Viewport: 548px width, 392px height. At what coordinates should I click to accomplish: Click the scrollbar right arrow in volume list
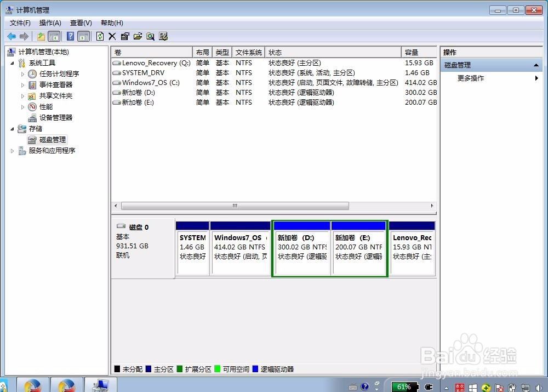point(432,206)
